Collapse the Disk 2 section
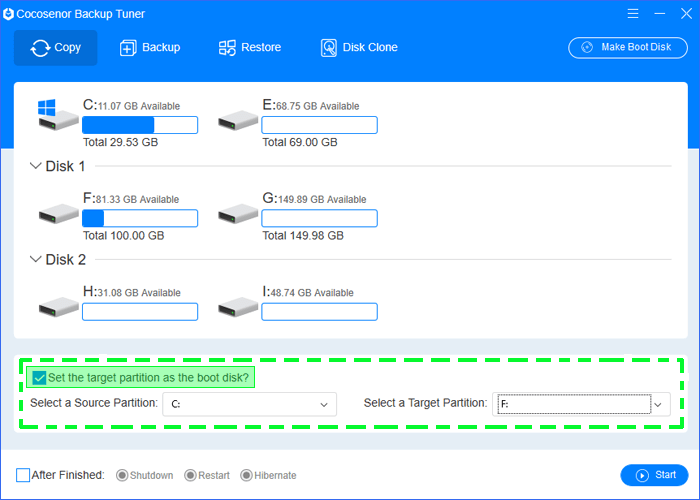 tap(35, 259)
